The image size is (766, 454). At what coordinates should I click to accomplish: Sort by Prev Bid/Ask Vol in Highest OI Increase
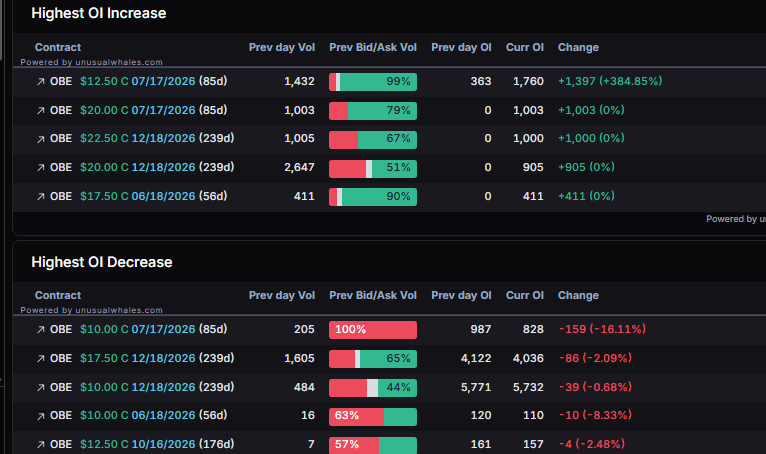click(x=373, y=47)
